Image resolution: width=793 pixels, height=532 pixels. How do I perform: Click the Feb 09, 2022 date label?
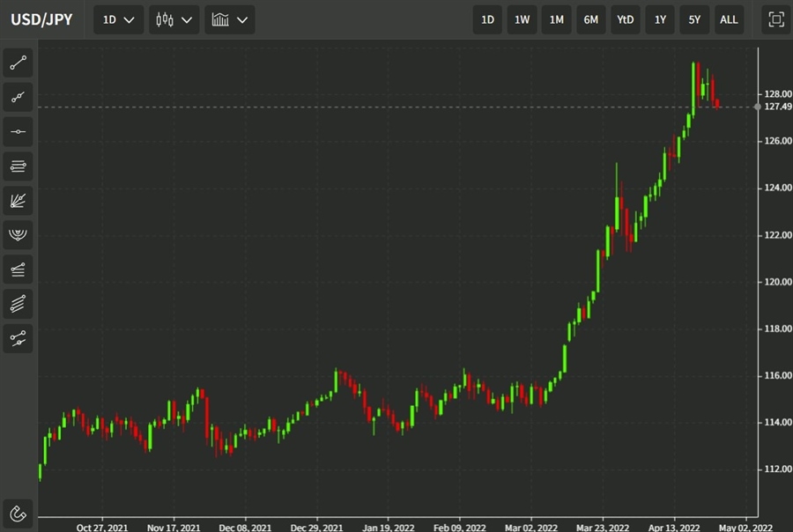point(460,527)
